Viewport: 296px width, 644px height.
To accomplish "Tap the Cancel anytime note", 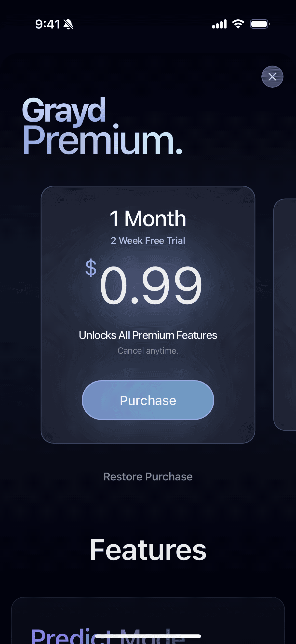I will 148,351.
